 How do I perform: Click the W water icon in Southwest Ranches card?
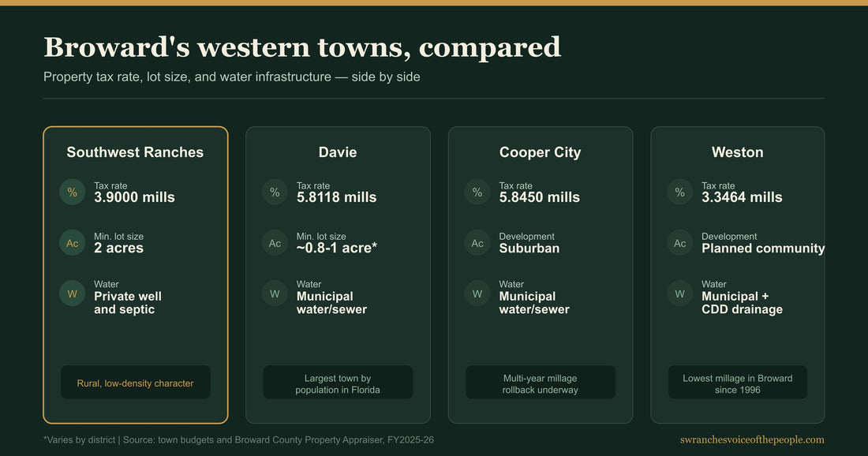click(72, 293)
